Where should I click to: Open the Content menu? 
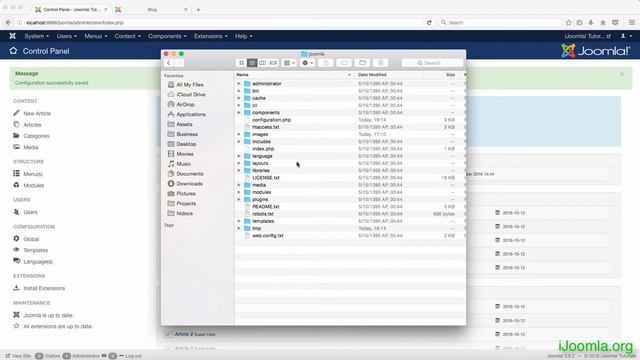point(127,36)
